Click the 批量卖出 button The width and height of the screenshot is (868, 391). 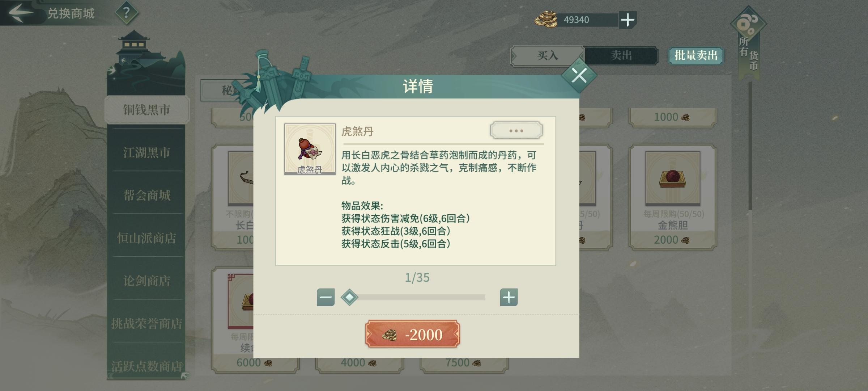coord(695,55)
